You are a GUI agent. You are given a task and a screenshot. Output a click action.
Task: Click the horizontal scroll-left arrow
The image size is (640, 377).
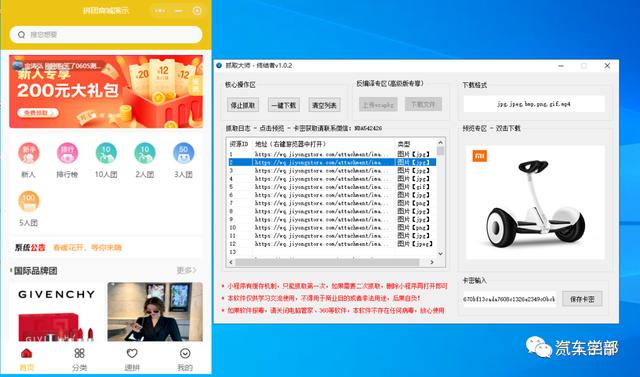pos(231,262)
